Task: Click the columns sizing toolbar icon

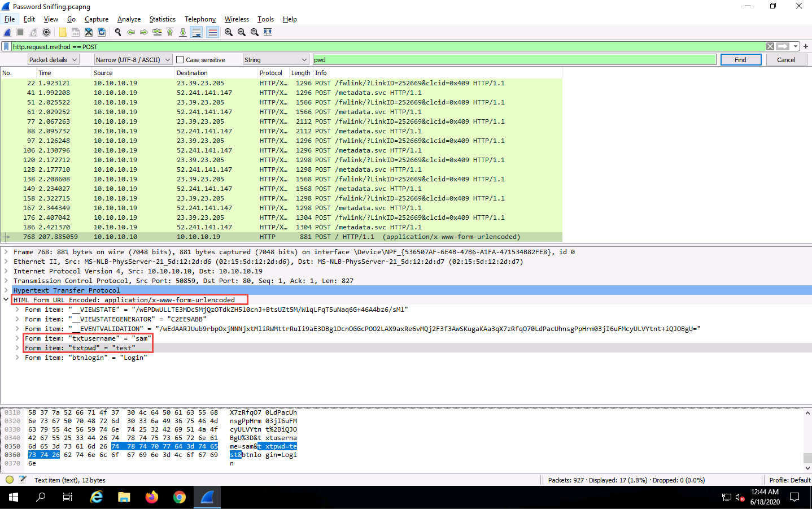Action: 268,32
